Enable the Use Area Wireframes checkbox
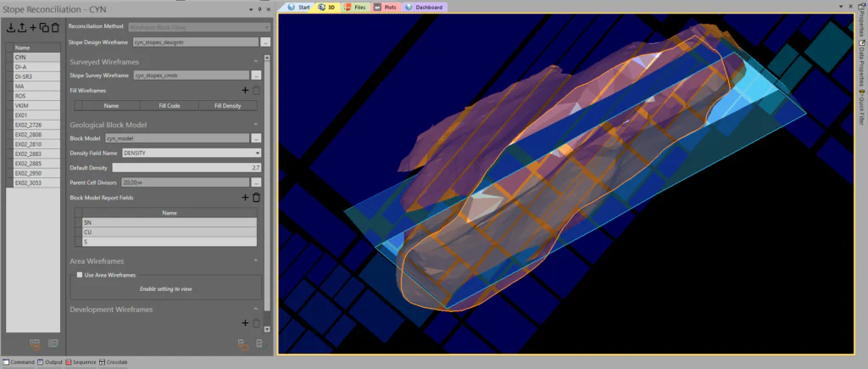 pyautogui.click(x=80, y=275)
